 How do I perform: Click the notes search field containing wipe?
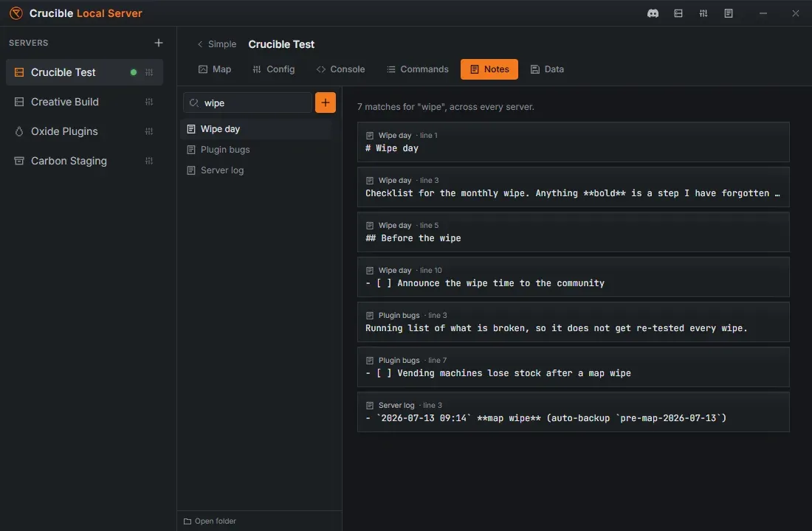point(247,103)
